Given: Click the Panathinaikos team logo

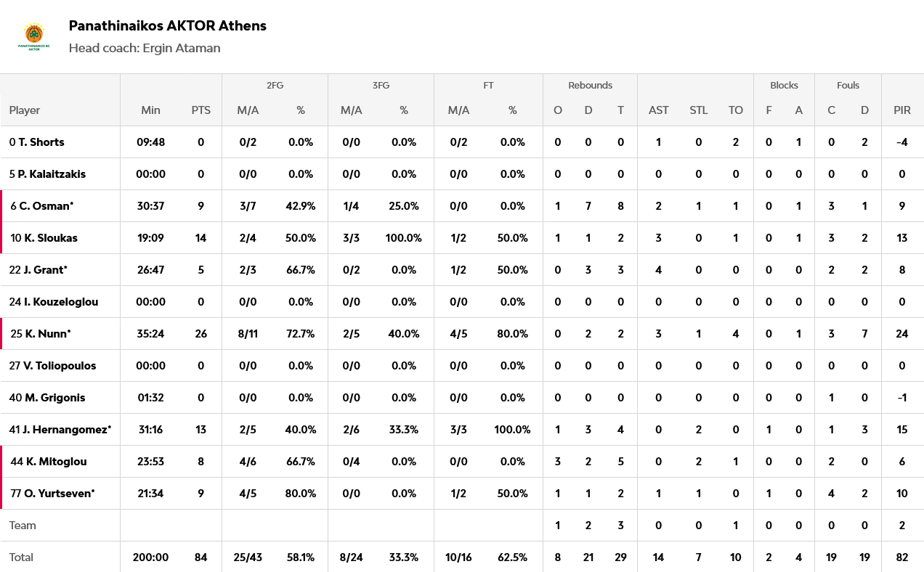Looking at the screenshot, I should point(33,36).
